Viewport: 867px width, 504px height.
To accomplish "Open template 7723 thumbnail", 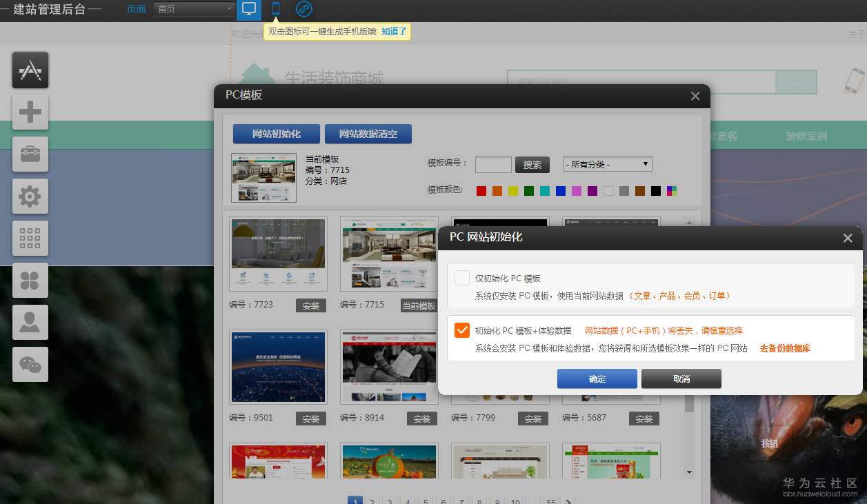I will pos(278,254).
